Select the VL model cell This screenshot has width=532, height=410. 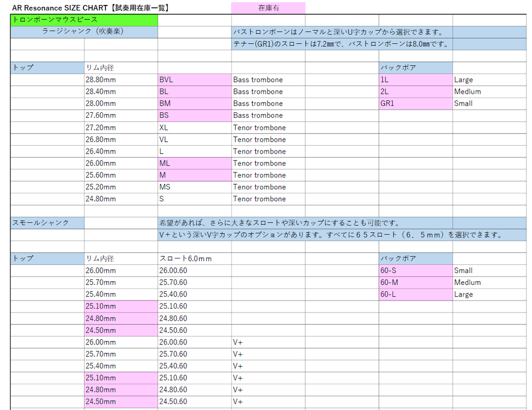pos(195,139)
